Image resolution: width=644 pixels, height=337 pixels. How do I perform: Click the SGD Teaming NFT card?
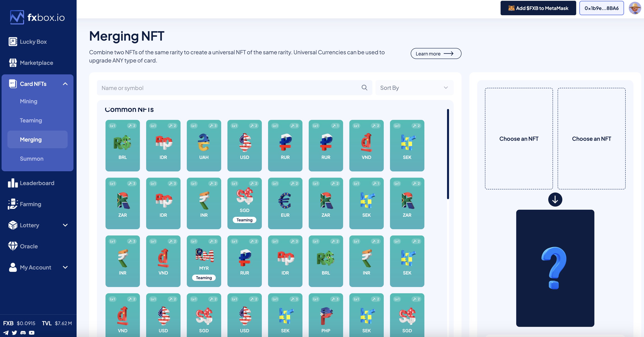coord(244,203)
